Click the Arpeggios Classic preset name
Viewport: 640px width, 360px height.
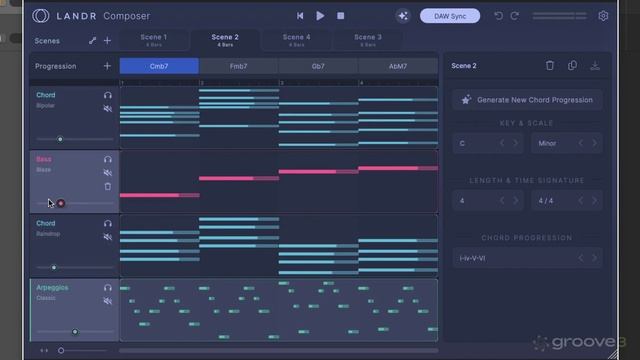[x=46, y=298]
